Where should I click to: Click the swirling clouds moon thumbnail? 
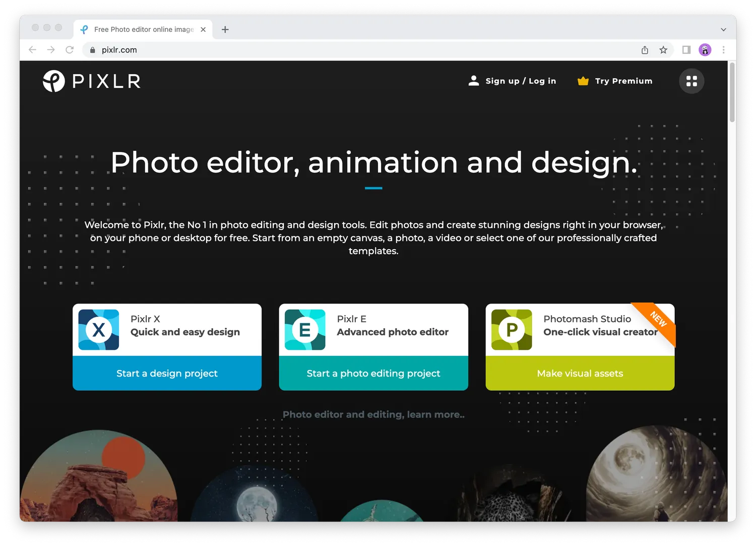(x=657, y=473)
